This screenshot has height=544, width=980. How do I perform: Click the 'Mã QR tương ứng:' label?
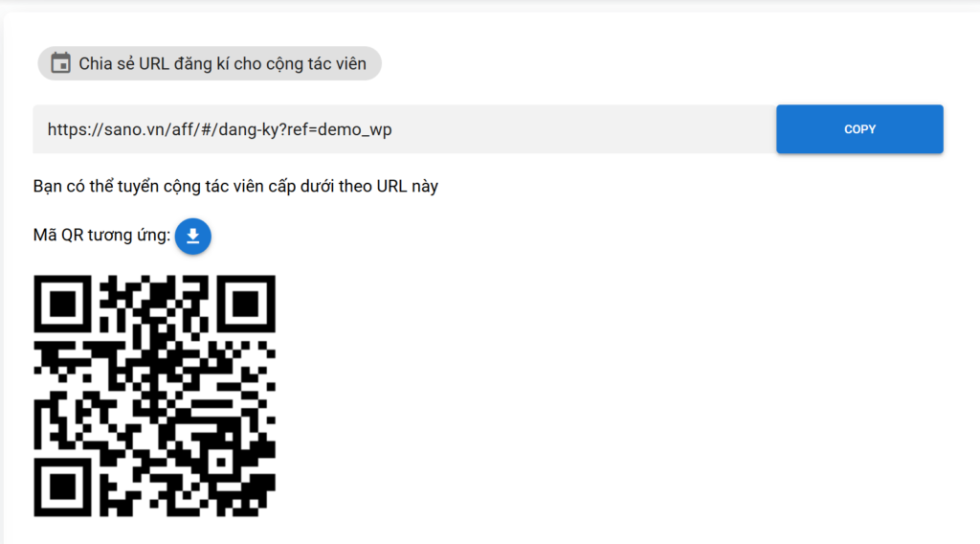pyautogui.click(x=101, y=235)
